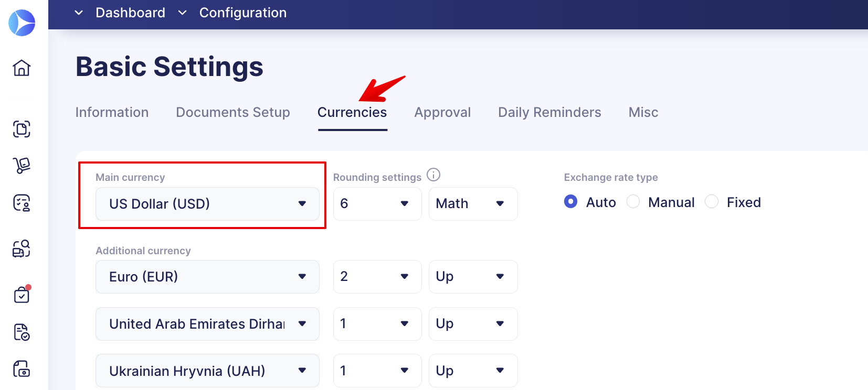
Task: Click the home icon in sidebar
Action: [x=22, y=68]
